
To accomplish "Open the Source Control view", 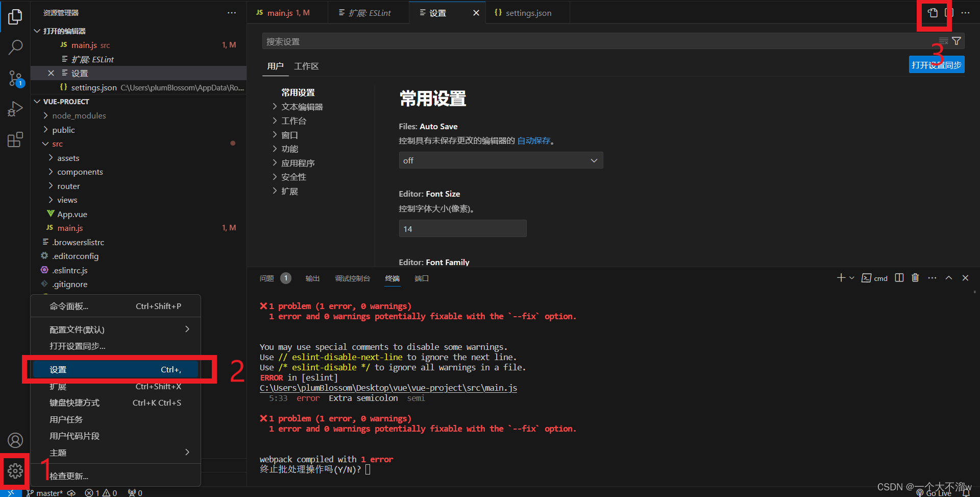I will point(15,78).
